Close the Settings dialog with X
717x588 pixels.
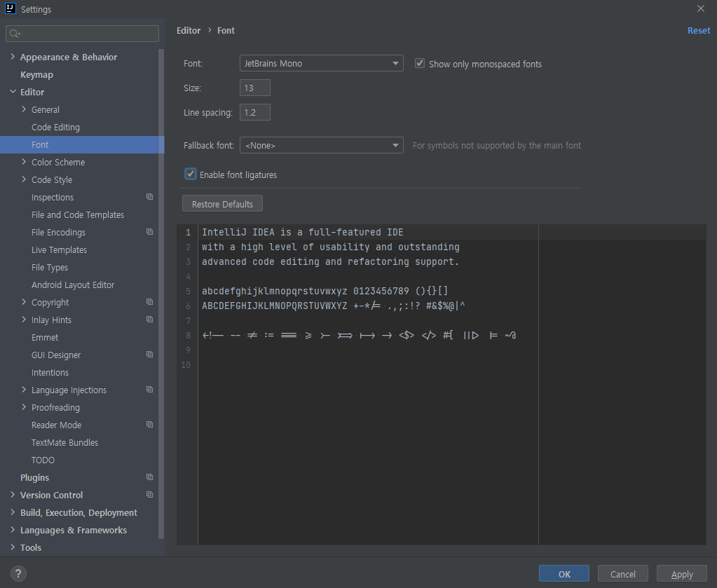[701, 8]
